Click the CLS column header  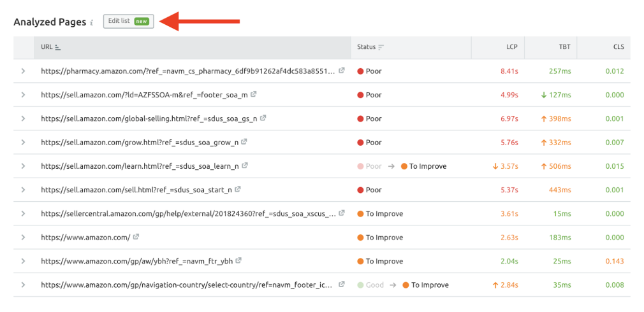click(x=618, y=47)
